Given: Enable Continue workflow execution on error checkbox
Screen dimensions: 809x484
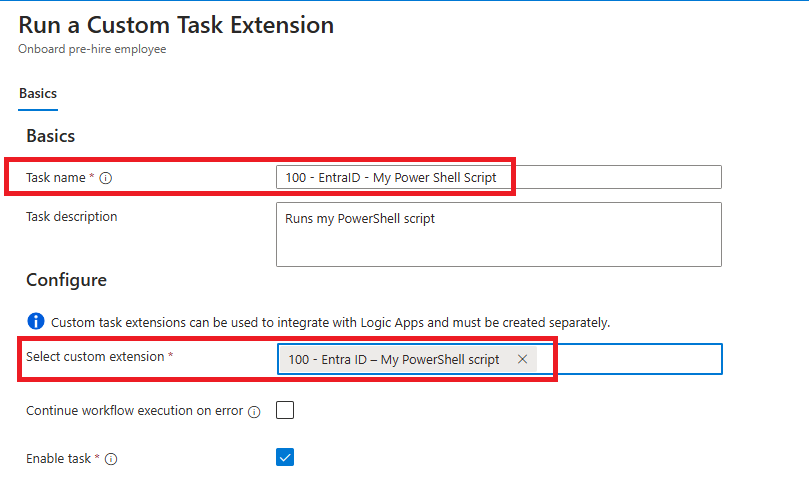Looking at the screenshot, I should [285, 410].
